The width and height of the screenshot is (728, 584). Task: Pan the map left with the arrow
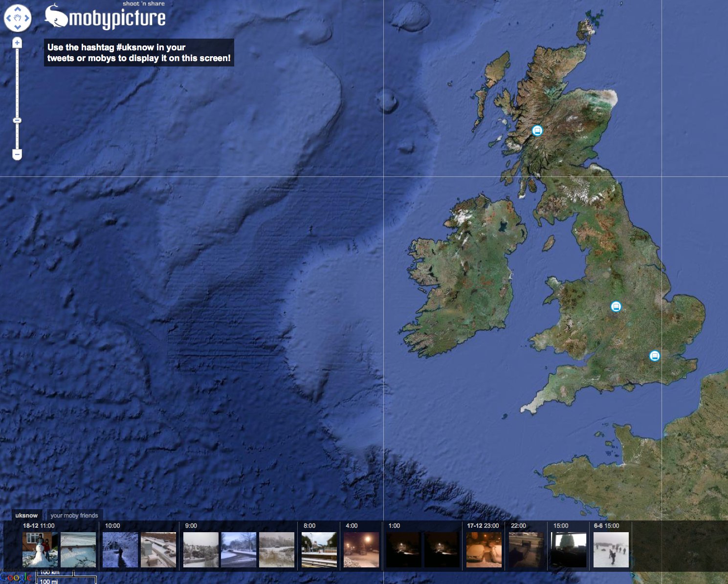(8, 19)
